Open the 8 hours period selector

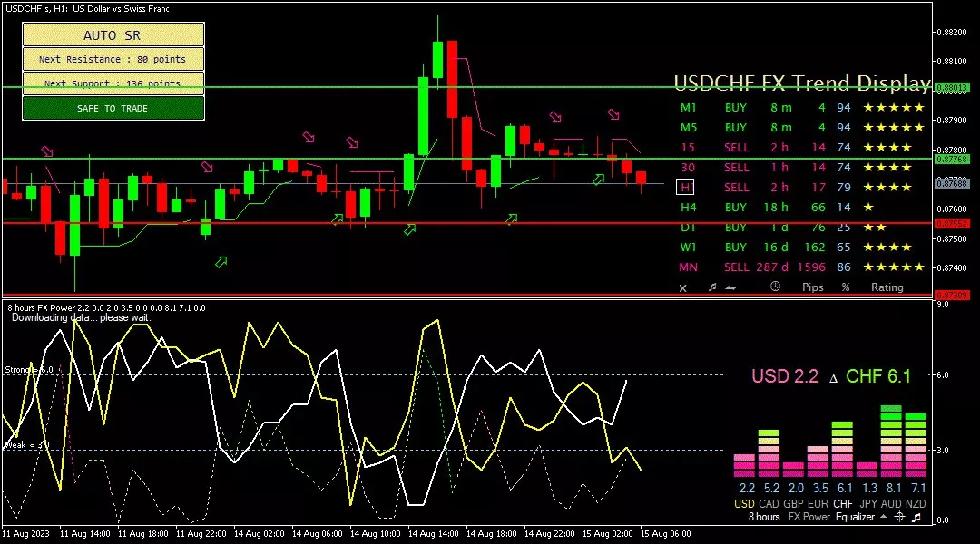click(x=764, y=517)
